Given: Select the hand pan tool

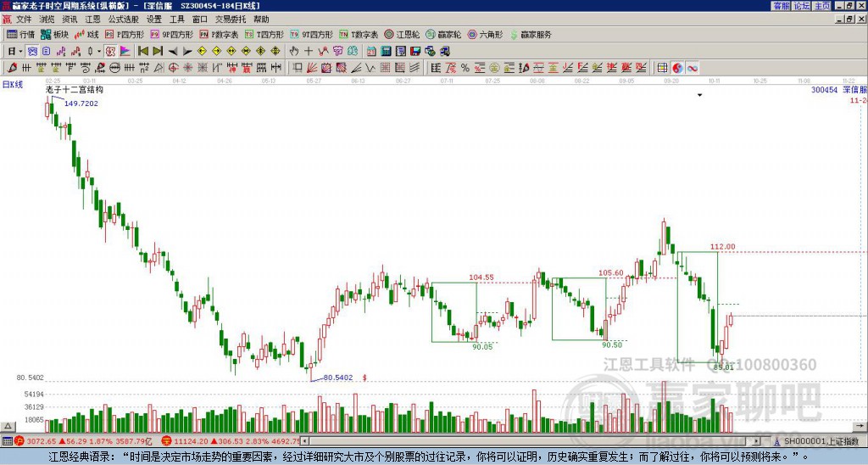Looking at the screenshot, I should pyautogui.click(x=293, y=52).
